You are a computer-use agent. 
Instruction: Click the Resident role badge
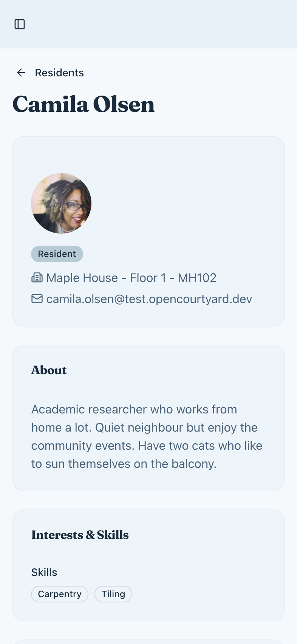click(57, 254)
